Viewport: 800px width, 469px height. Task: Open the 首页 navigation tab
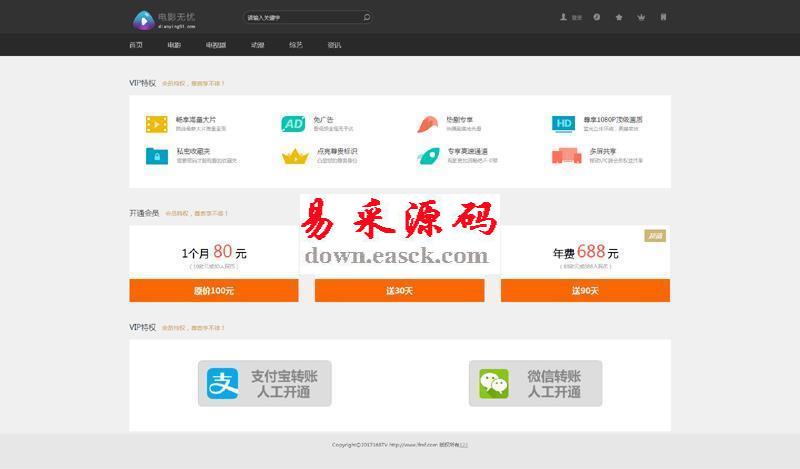136,45
